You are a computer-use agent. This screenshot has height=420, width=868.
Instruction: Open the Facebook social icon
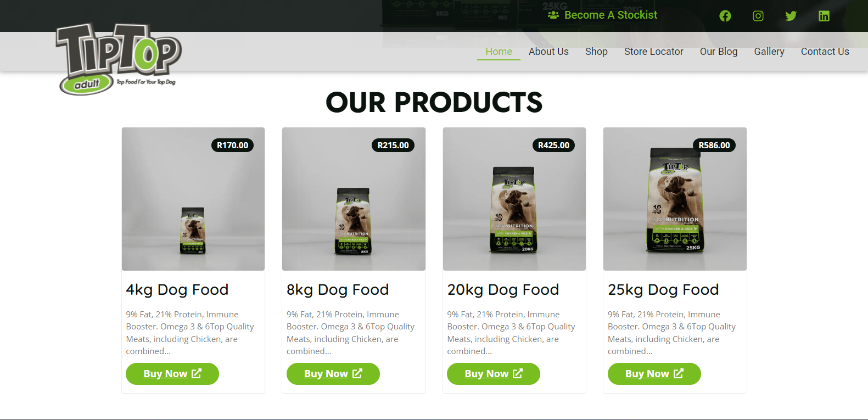[x=725, y=16]
